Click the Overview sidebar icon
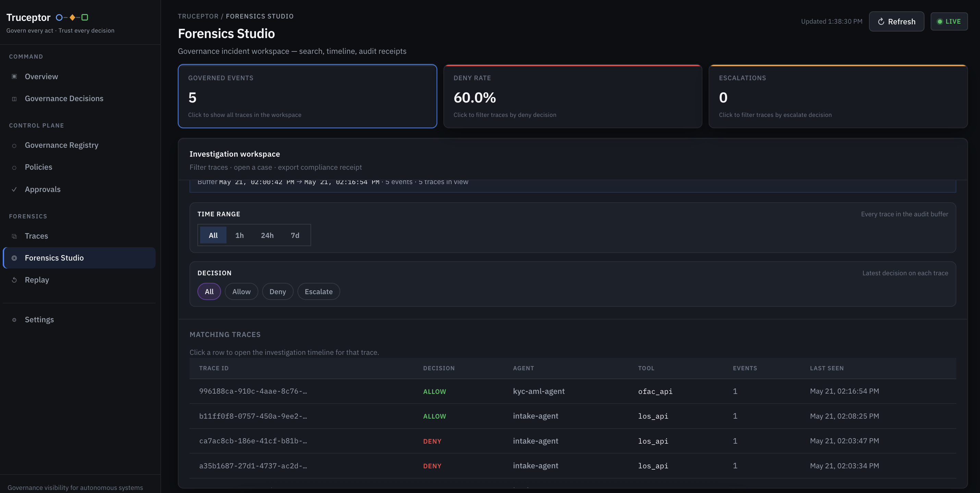980x493 pixels. pos(14,76)
